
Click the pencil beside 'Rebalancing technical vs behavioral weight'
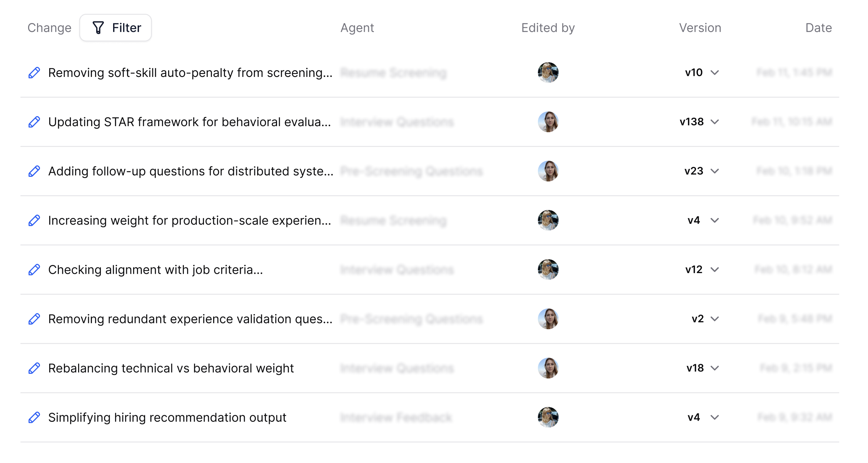(34, 368)
